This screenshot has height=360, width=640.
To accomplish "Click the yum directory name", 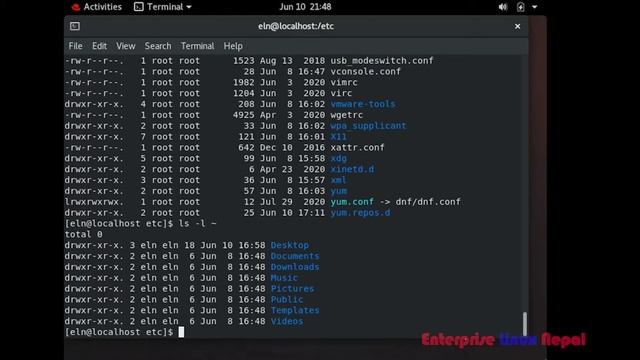I will (339, 191).
